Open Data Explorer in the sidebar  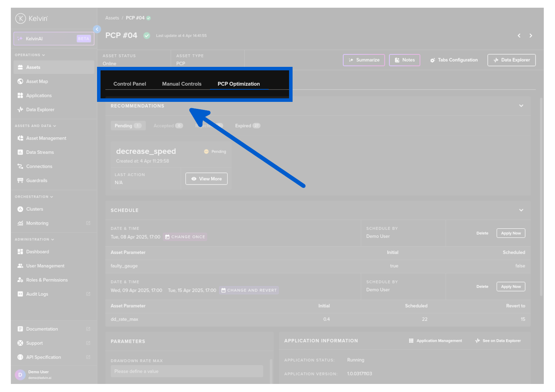[40, 110]
